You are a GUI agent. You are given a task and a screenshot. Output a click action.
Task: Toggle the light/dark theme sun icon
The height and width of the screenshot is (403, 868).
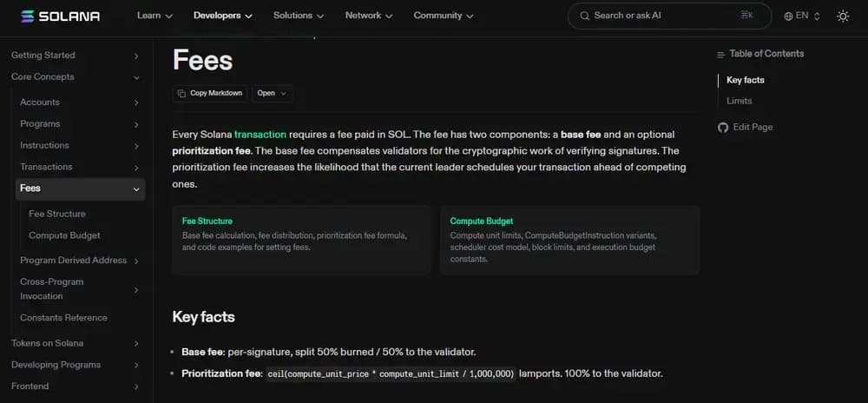843,16
